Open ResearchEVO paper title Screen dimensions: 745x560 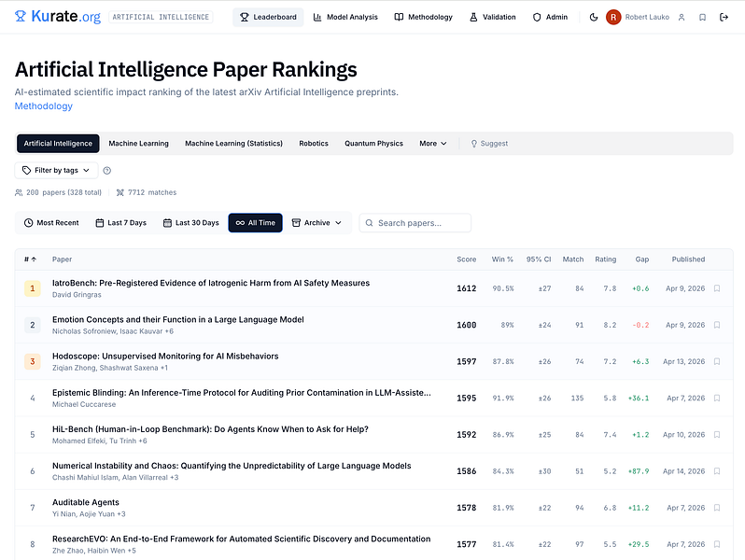(x=242, y=539)
